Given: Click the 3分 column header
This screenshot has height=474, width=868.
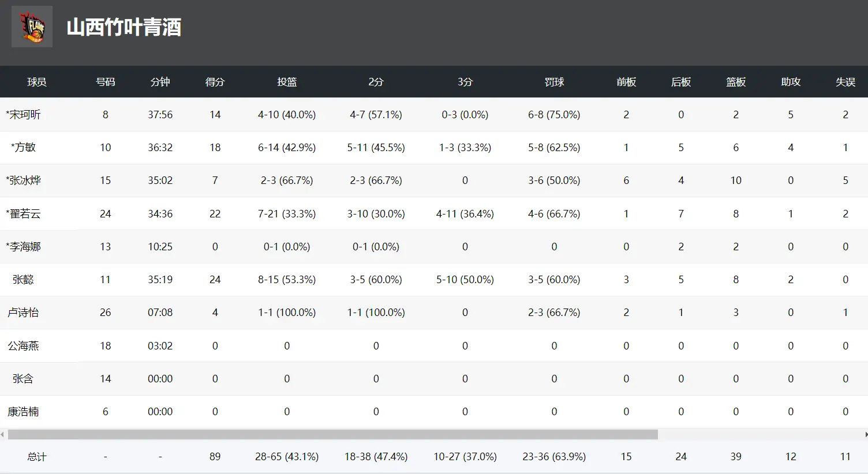Looking at the screenshot, I should (x=465, y=82).
